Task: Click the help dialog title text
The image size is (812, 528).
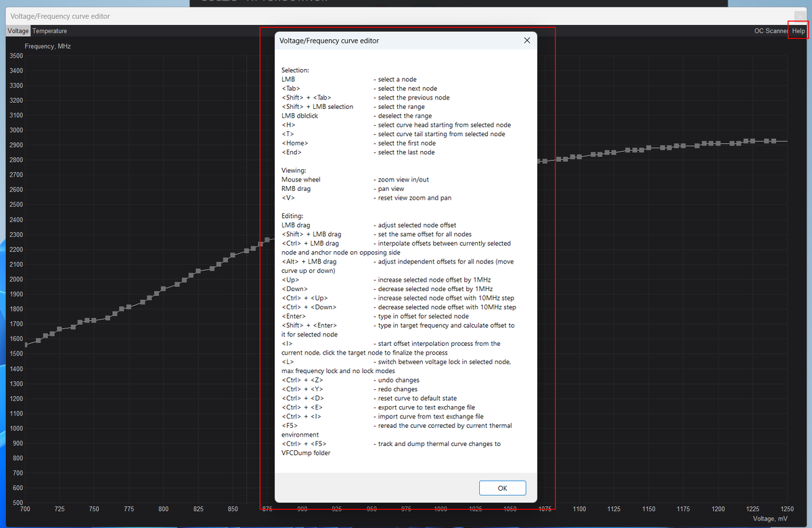Action: click(329, 41)
